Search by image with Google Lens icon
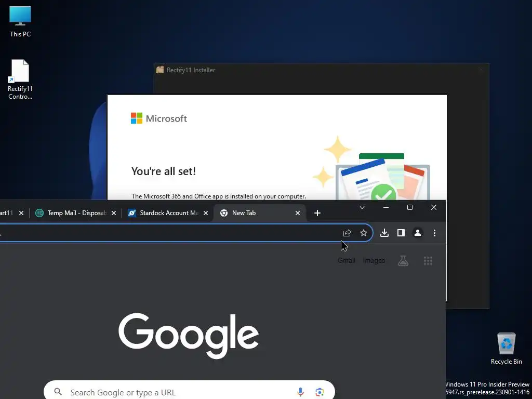The height and width of the screenshot is (399, 532). 320,392
